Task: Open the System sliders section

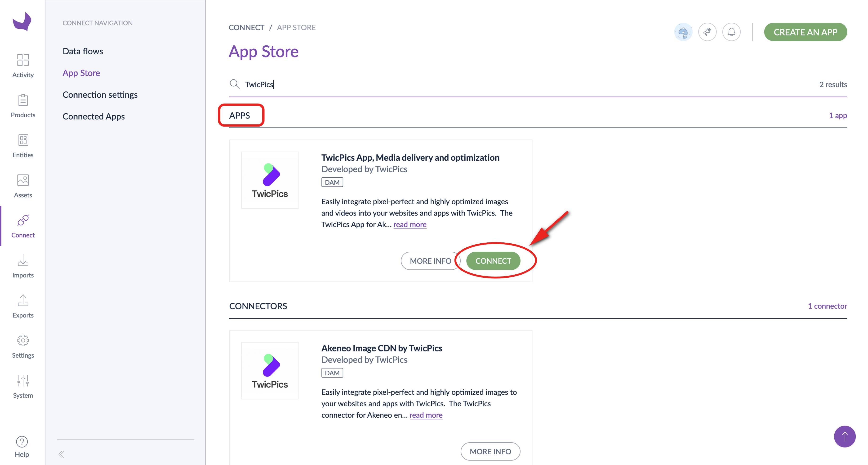Action: 23,386
